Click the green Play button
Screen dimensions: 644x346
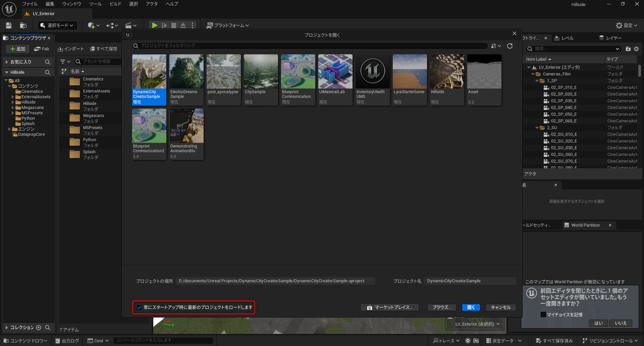[154, 25]
